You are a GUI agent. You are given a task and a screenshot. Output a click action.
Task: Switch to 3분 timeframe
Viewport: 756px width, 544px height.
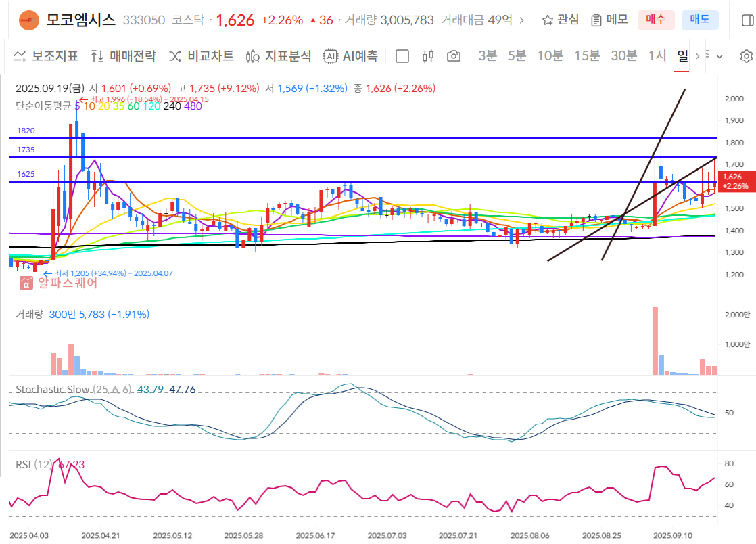click(487, 56)
